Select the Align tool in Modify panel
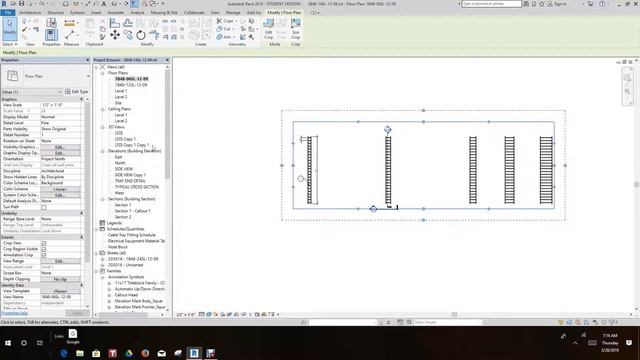Viewport: 640px width, 360px height. point(115,23)
